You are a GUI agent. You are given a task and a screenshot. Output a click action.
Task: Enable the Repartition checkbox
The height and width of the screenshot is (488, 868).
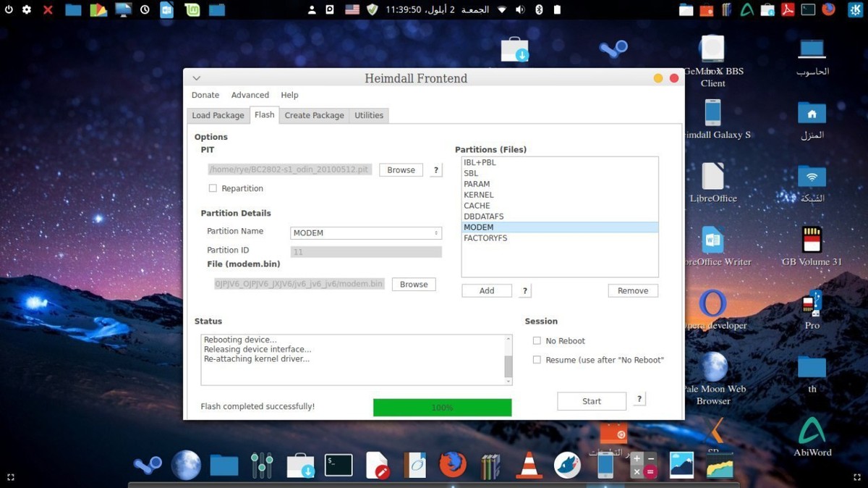tap(213, 188)
